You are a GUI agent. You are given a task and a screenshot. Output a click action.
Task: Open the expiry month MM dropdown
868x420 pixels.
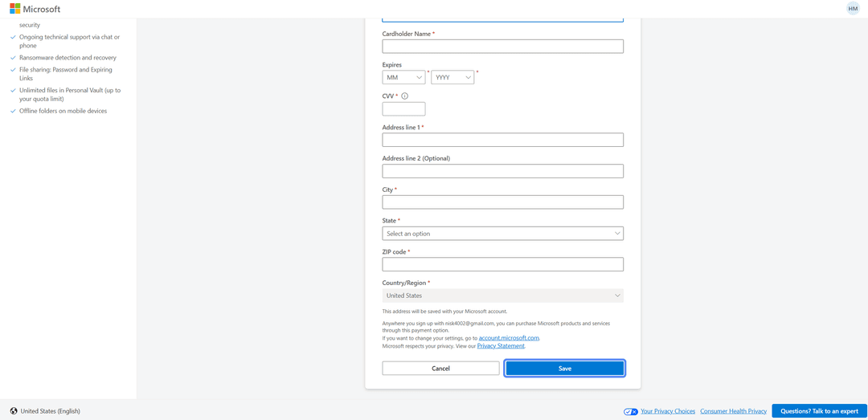coord(403,77)
